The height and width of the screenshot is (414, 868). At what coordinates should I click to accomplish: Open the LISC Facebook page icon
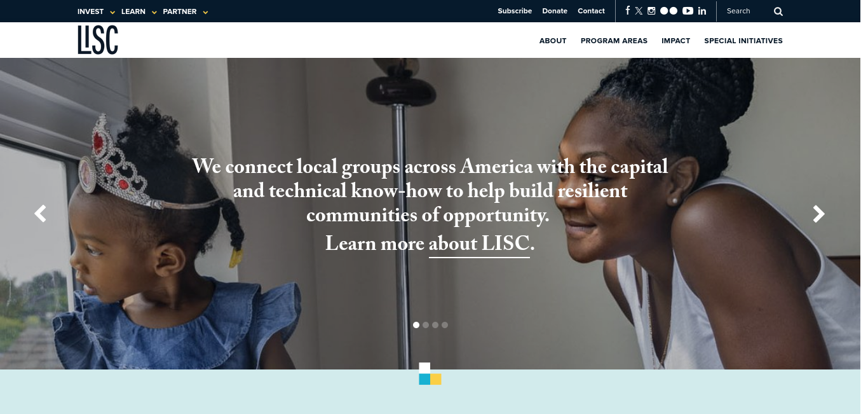coord(628,11)
